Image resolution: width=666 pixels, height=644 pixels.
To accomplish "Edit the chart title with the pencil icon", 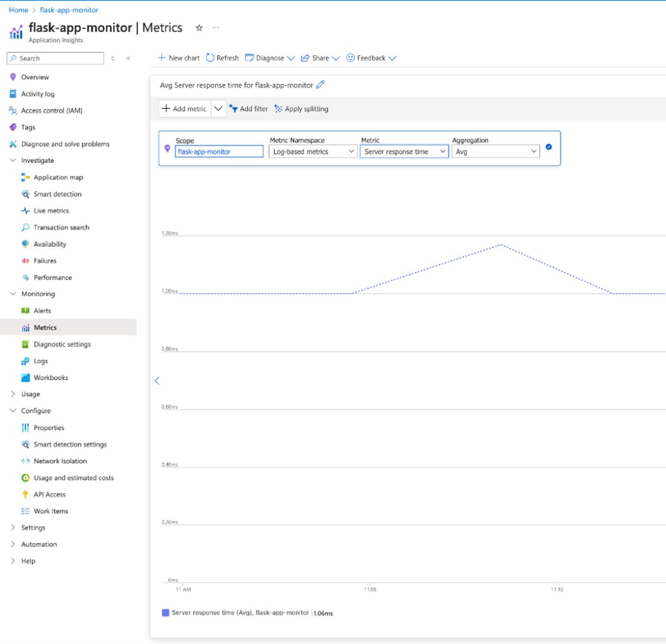I will (x=320, y=84).
